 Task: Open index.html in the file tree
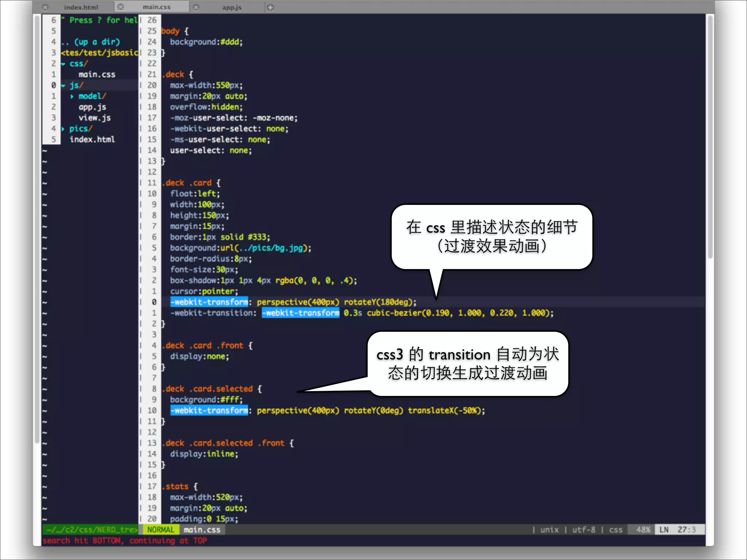(92, 139)
